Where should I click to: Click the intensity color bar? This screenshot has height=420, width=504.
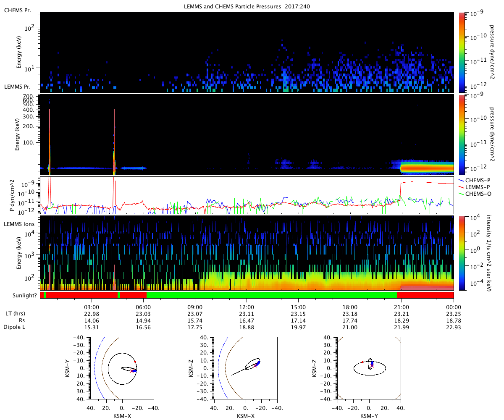click(462, 253)
